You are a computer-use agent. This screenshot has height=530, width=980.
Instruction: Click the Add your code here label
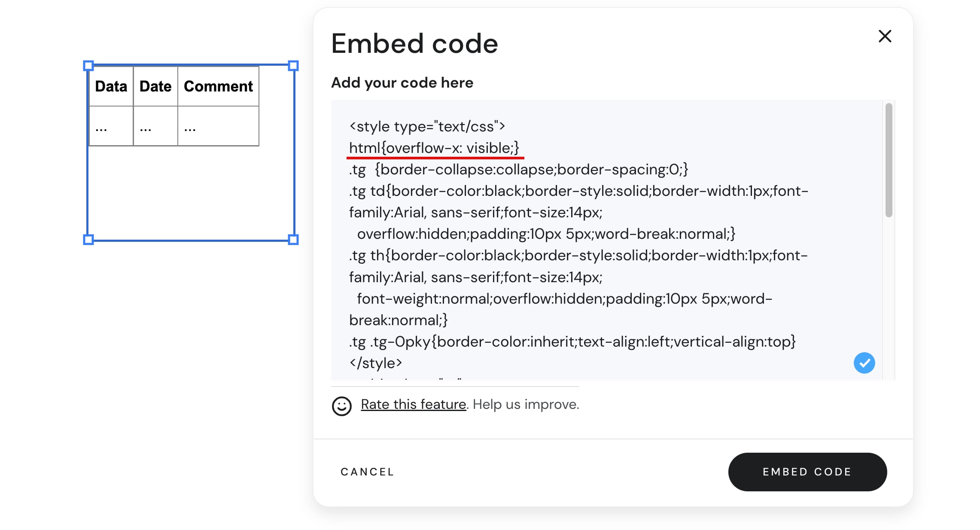point(402,82)
